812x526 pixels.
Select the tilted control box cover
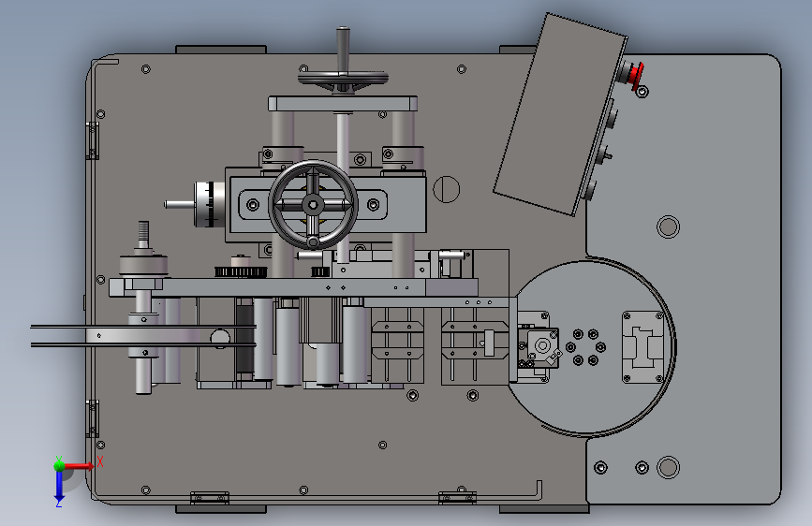click(560, 114)
